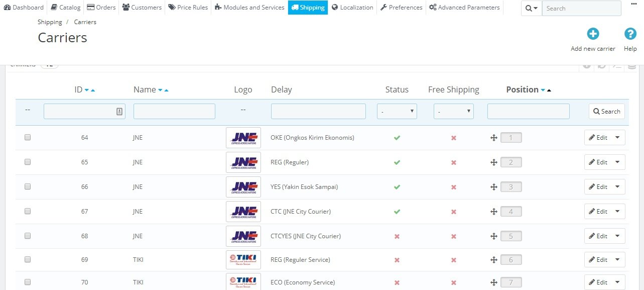Click the Shipping breadcrumb link
Image resolution: width=644 pixels, height=290 pixels.
click(x=50, y=22)
